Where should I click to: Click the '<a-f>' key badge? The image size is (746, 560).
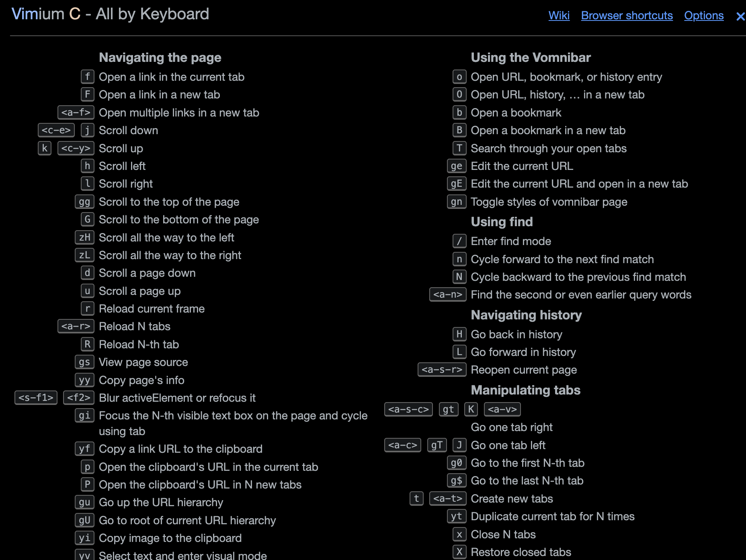[76, 112]
